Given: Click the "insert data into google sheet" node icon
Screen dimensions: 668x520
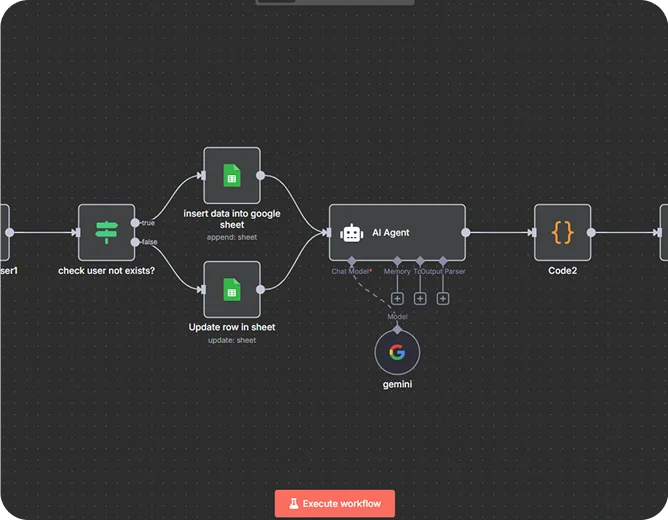Looking at the screenshot, I should [x=231, y=176].
